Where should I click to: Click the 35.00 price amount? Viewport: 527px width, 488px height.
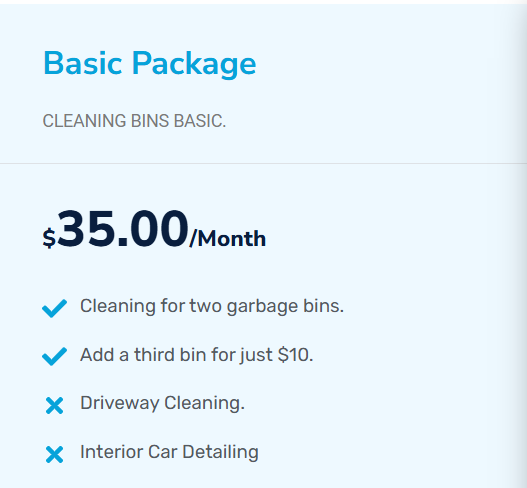[x=123, y=229]
